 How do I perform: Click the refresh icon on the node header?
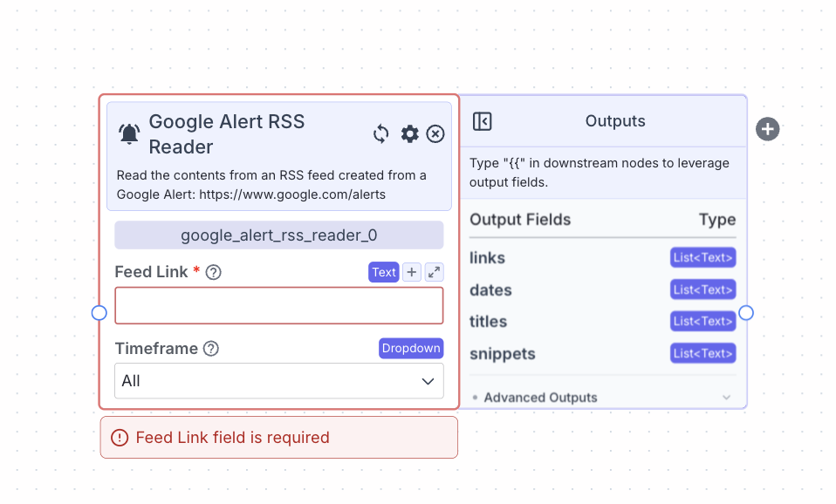point(380,134)
